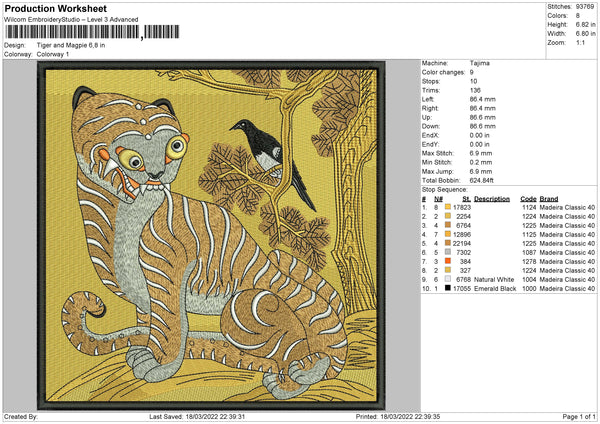Click the 'Description' column header
This screenshot has width=600, height=424.
(492, 199)
